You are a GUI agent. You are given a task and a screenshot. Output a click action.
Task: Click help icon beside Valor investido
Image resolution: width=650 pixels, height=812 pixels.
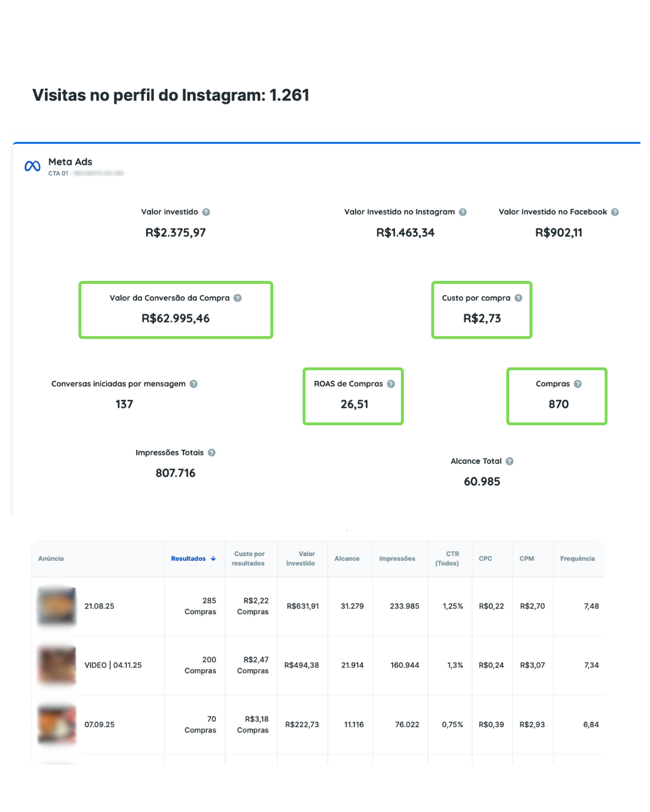point(206,212)
